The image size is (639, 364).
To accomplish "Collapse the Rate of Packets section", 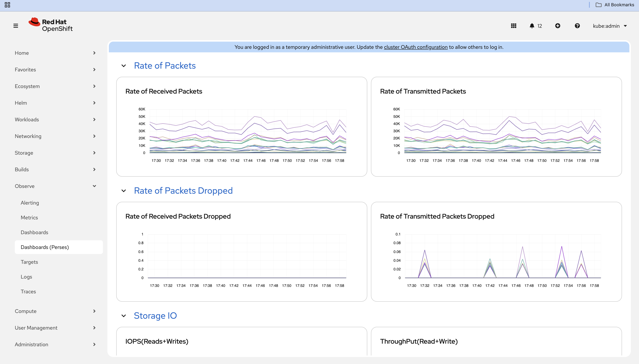I will (124, 66).
